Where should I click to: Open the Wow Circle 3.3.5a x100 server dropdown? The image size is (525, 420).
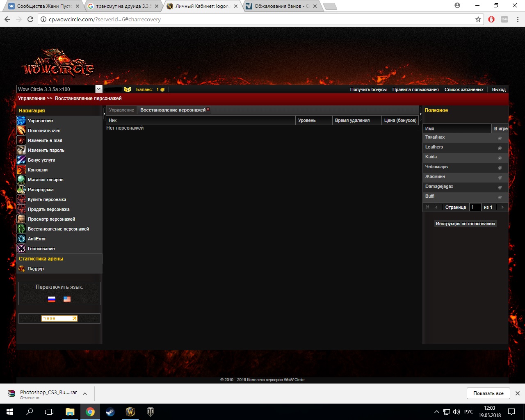click(98, 89)
